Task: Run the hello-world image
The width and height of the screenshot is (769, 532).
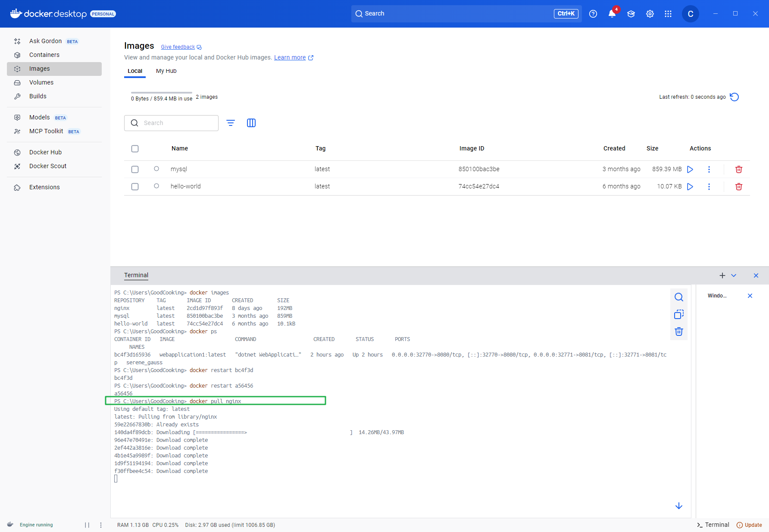Action: [690, 187]
